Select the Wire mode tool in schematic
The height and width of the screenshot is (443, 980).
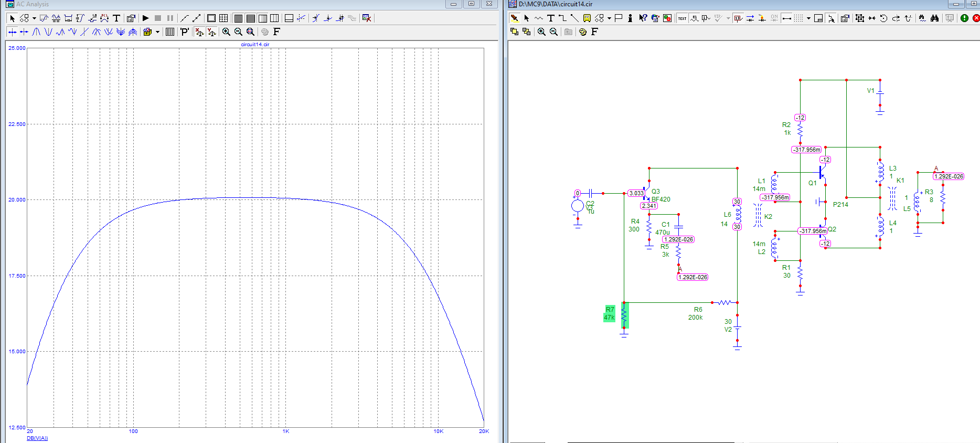(562, 18)
